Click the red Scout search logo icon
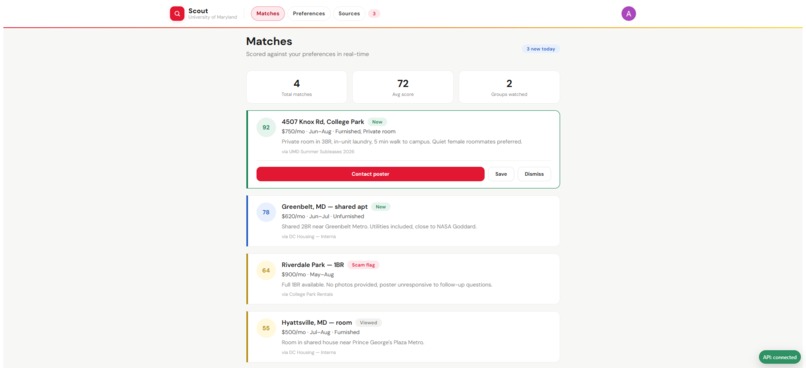Screen dimensions: 806x368 177,14
